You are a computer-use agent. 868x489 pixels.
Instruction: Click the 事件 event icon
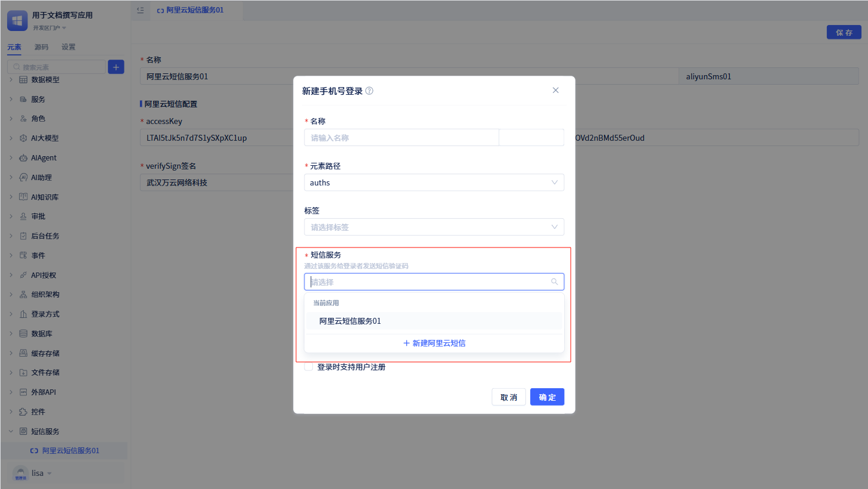[x=23, y=255]
